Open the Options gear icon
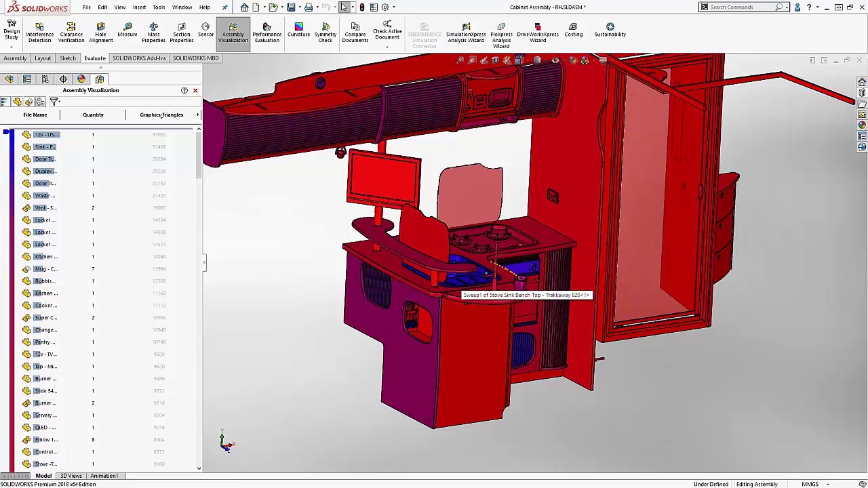 click(x=385, y=7)
